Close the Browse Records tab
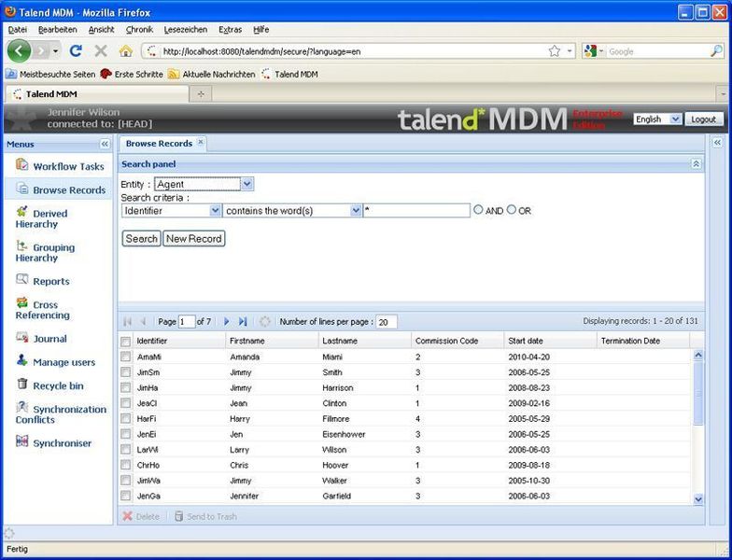Viewport: 732px width, 560px height. [x=200, y=142]
